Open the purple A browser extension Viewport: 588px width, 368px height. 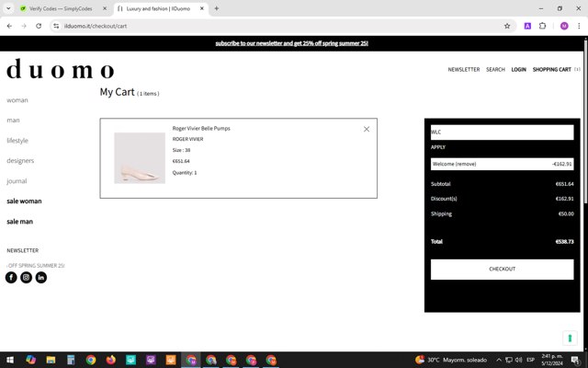click(x=527, y=26)
